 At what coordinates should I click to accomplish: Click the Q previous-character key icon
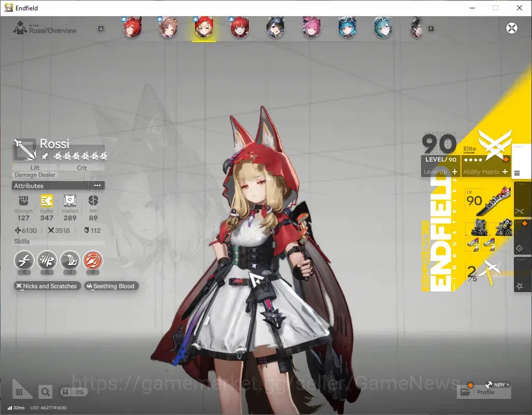[x=101, y=29]
